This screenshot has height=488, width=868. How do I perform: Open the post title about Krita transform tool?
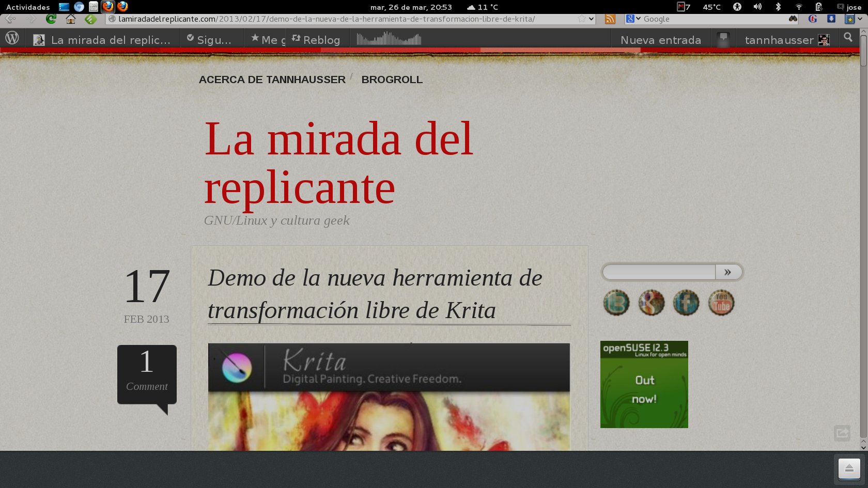(375, 294)
